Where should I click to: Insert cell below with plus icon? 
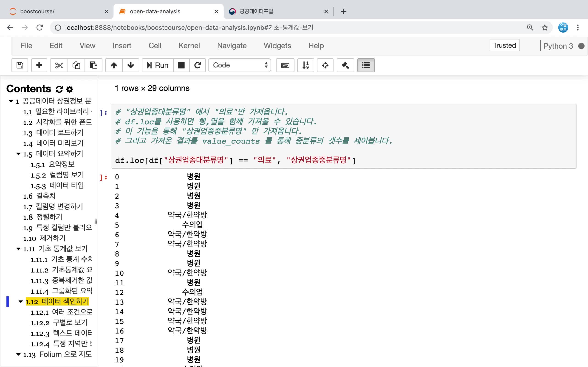pos(39,65)
